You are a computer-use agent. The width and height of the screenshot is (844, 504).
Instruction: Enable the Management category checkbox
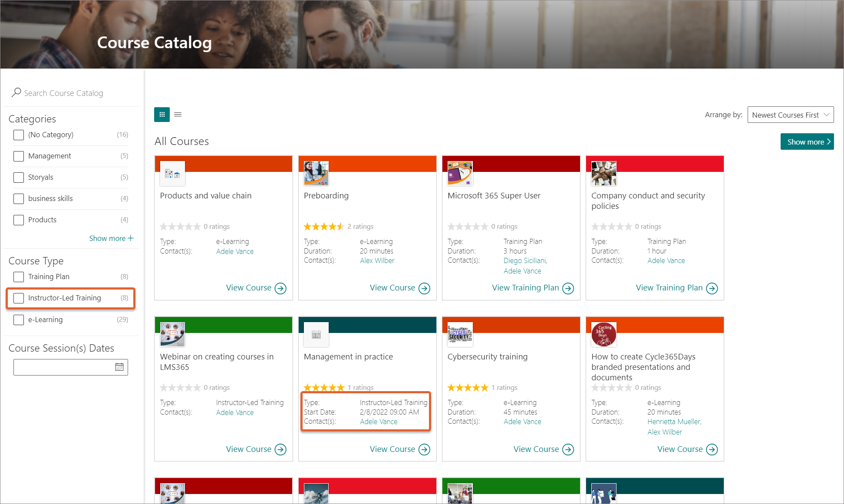[19, 156]
